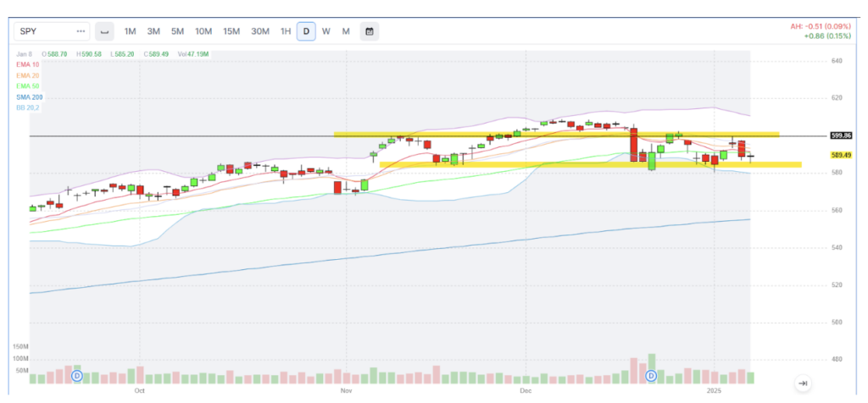This screenshot has width=868, height=403.
Task: Click the +0.86 (0.15%) change text
Action: pos(828,36)
